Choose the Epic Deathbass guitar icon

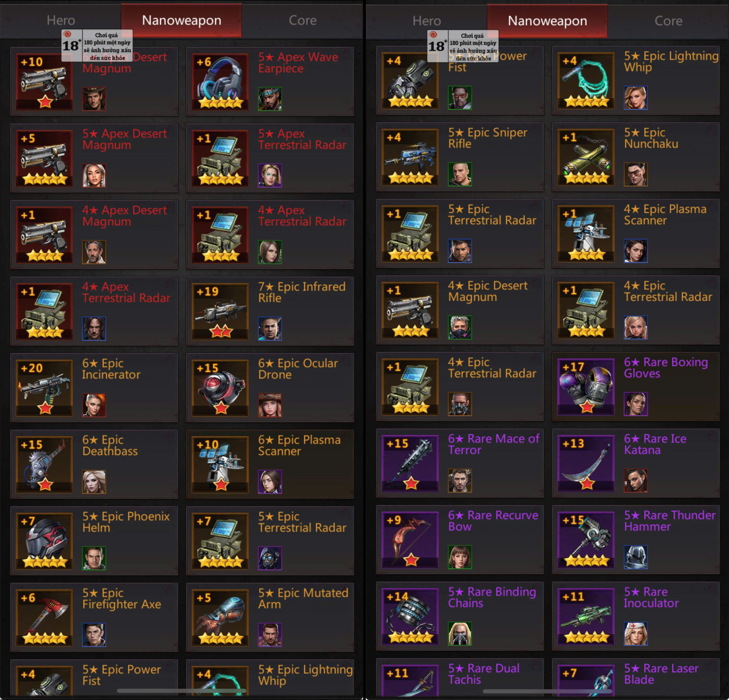(44, 464)
